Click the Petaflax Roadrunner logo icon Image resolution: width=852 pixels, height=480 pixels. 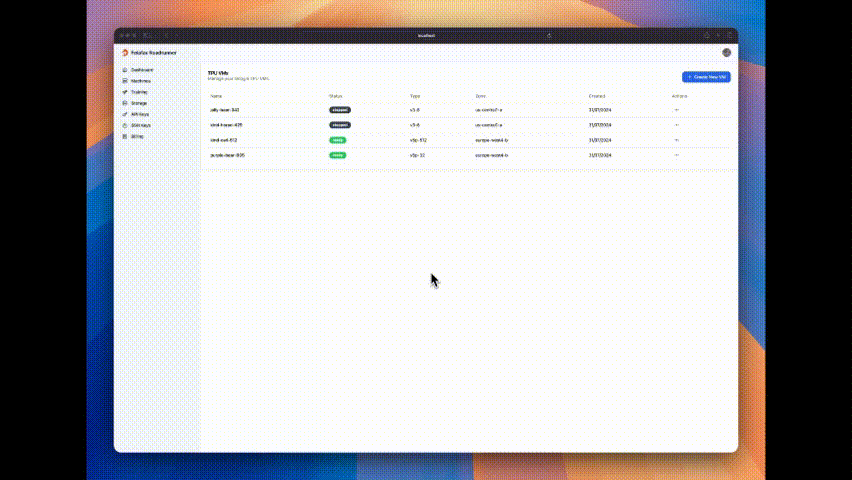click(125, 53)
